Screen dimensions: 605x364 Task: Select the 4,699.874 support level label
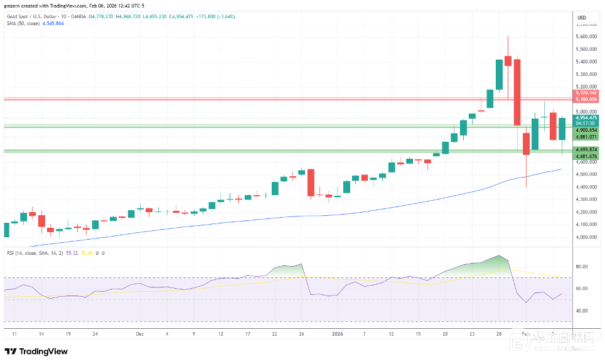pos(586,149)
